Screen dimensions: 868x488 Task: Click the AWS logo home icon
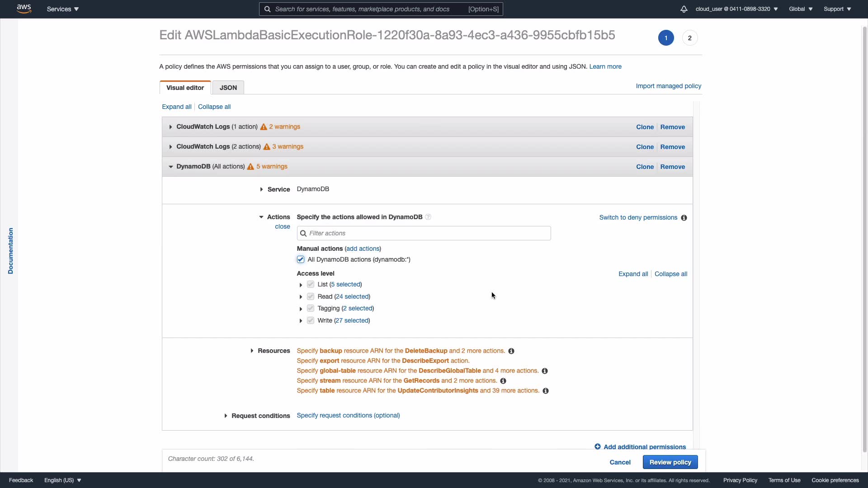pos(24,9)
